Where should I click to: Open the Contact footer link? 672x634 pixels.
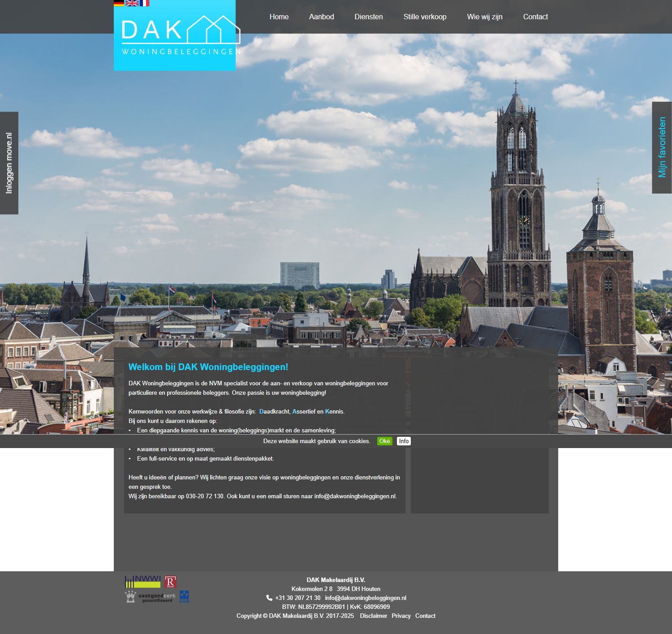pos(425,616)
